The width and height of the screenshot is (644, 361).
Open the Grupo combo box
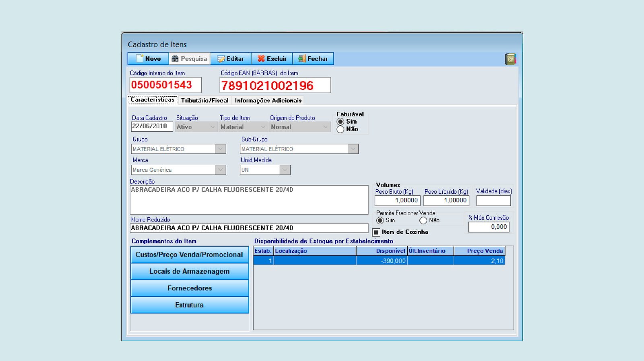coord(178,149)
